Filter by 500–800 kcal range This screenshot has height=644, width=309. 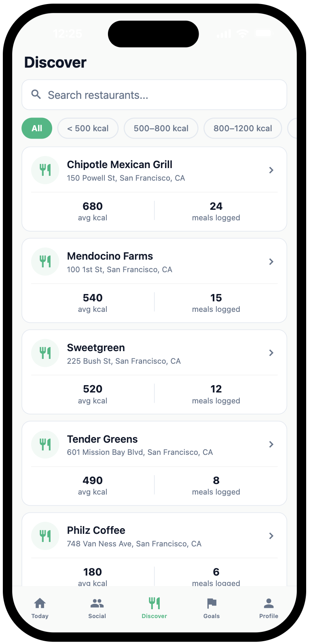pos(161,128)
